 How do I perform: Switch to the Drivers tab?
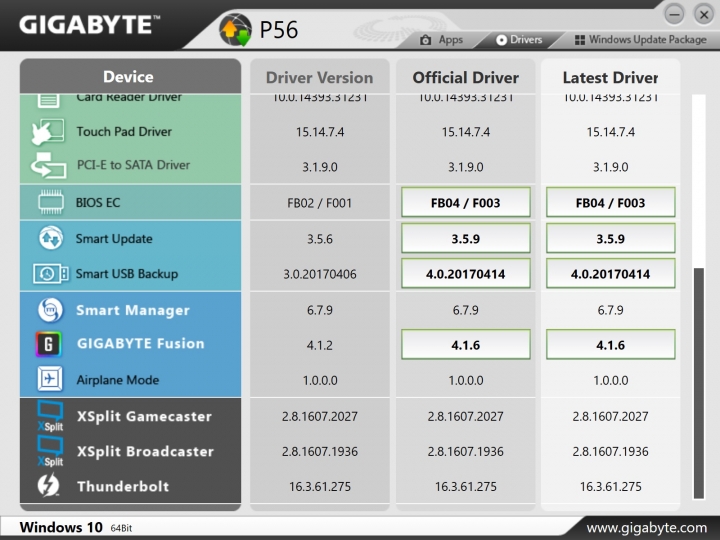519,40
